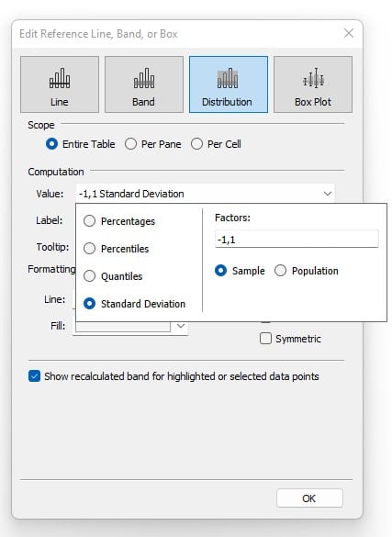This screenshot has width=392, height=537.
Task: Select the Line reference type icon
Action: click(60, 84)
